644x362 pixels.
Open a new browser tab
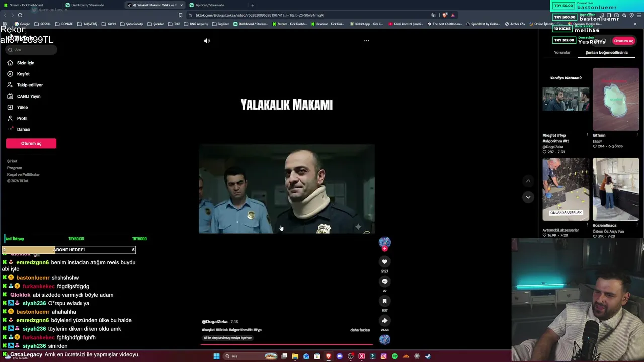pyautogui.click(x=253, y=5)
